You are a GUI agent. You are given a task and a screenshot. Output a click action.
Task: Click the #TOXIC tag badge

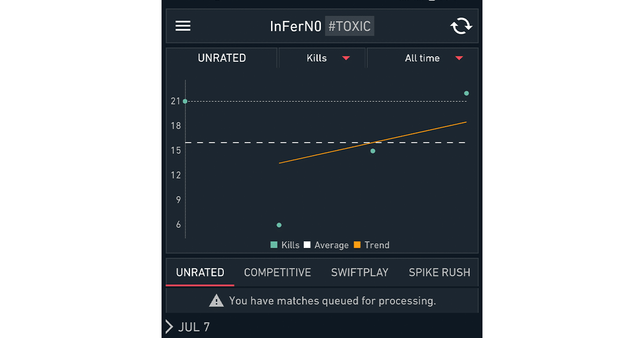coord(349,26)
